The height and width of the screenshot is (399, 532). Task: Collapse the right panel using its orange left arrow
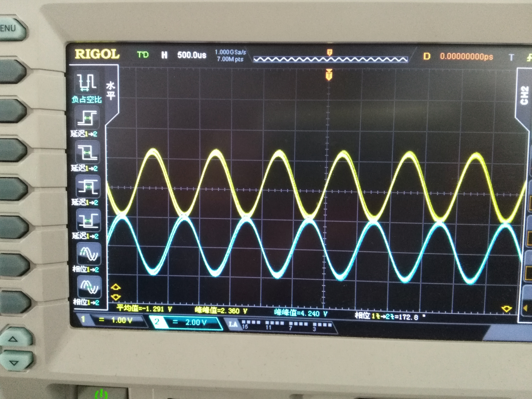(525, 308)
